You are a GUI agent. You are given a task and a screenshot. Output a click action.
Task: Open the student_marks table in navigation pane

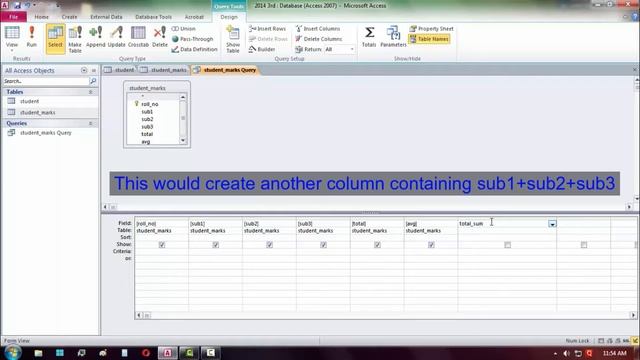pyautogui.click(x=38, y=112)
